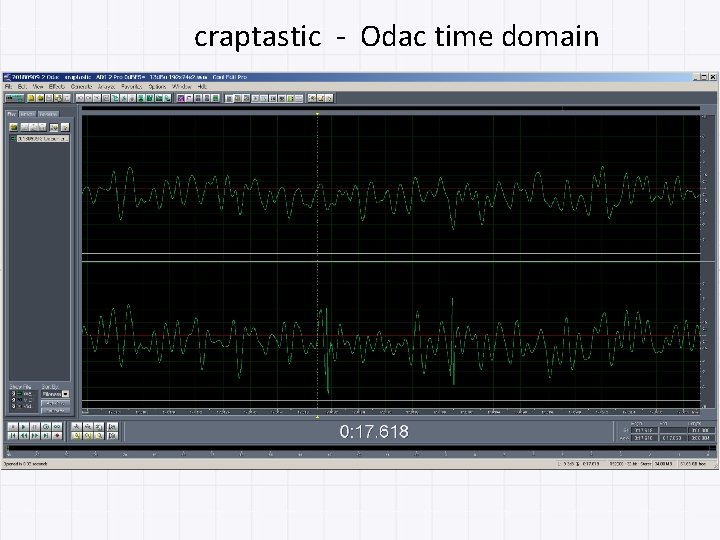This screenshot has height=540, width=720.
Task: Toggle the Auto-Play button in organizer
Action: tap(55, 404)
